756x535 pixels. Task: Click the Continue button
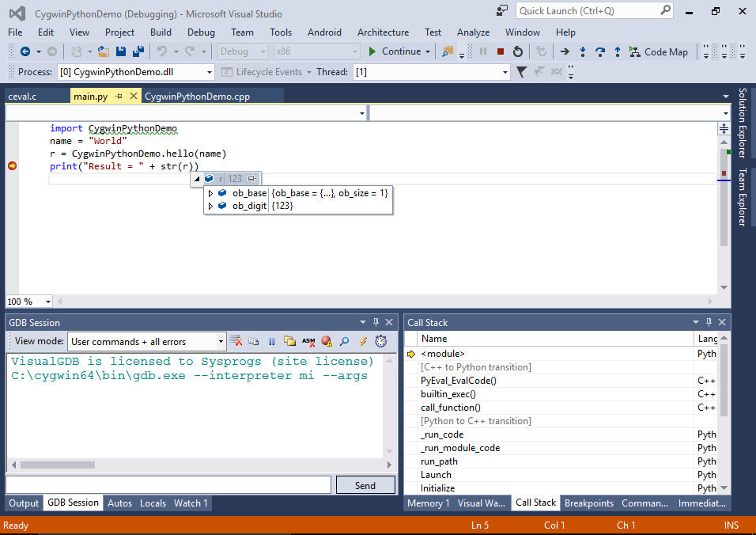pos(394,51)
